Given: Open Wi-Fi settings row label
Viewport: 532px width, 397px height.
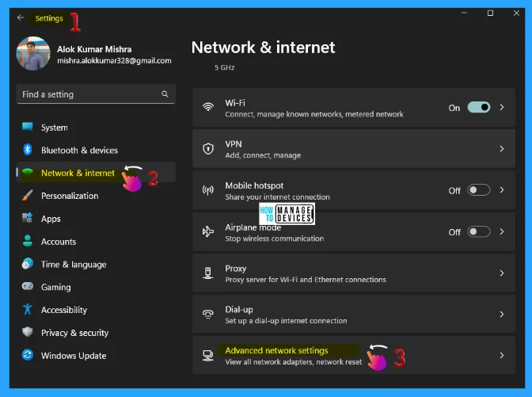Looking at the screenshot, I should click(x=235, y=102).
